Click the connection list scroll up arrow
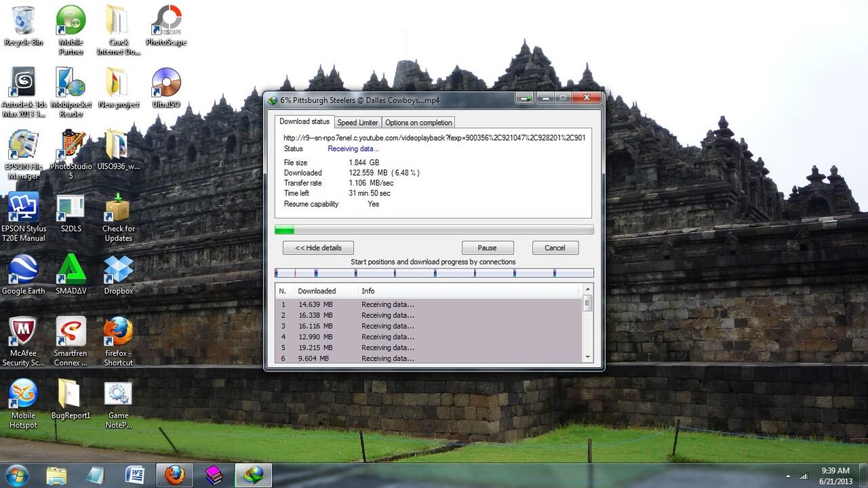Viewport: 868px width, 488px height. pyautogui.click(x=587, y=290)
